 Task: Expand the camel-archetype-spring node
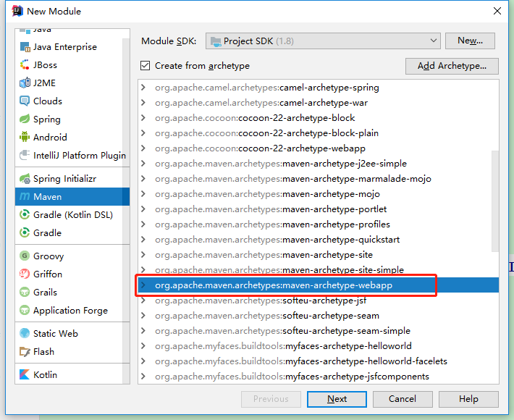click(x=143, y=88)
